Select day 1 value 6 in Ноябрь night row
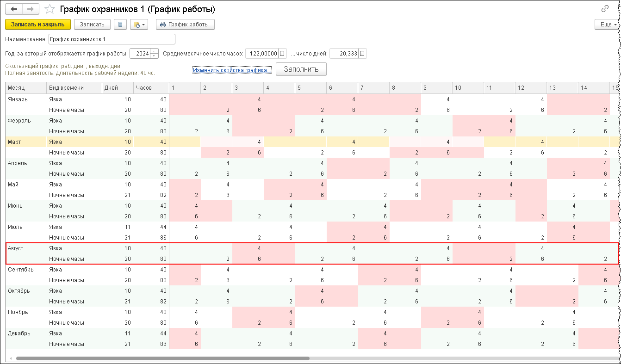 [185, 322]
